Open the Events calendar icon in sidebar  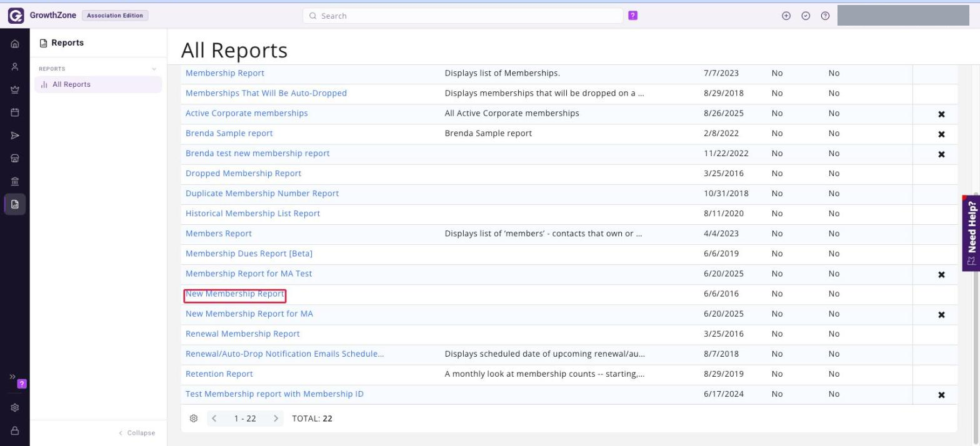point(15,113)
